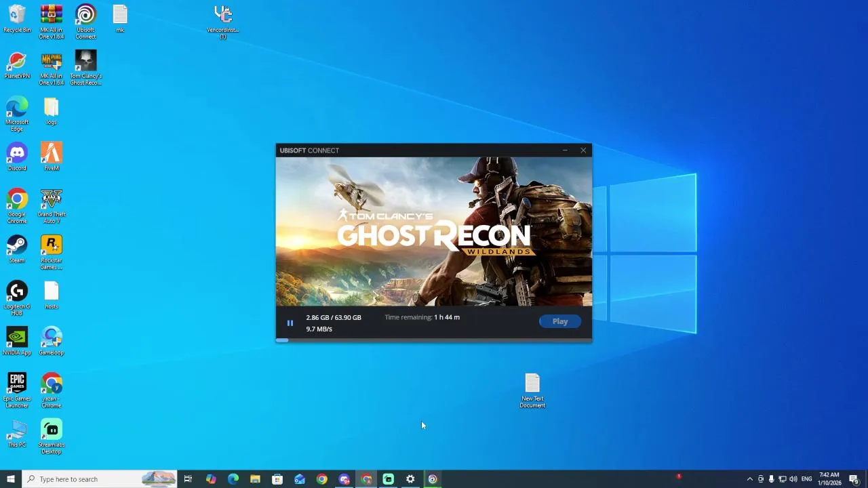This screenshot has height=488, width=868.
Task: Open Microsoft Store from the taskbar
Action: tap(277, 479)
